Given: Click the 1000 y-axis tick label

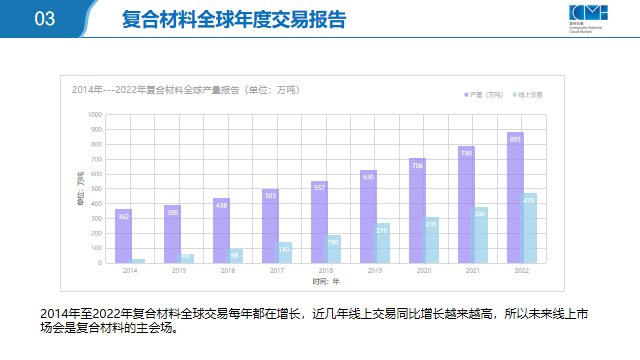Looking at the screenshot, I should tap(95, 115).
